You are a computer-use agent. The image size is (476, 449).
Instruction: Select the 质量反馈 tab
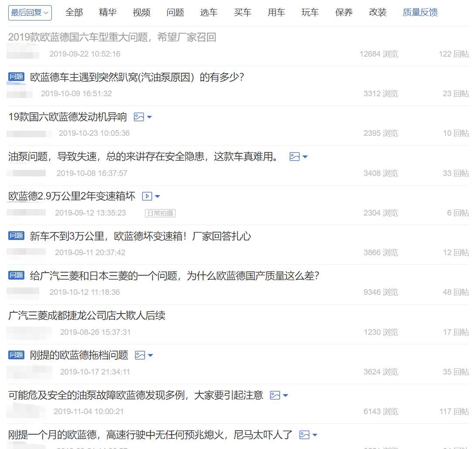coord(420,13)
